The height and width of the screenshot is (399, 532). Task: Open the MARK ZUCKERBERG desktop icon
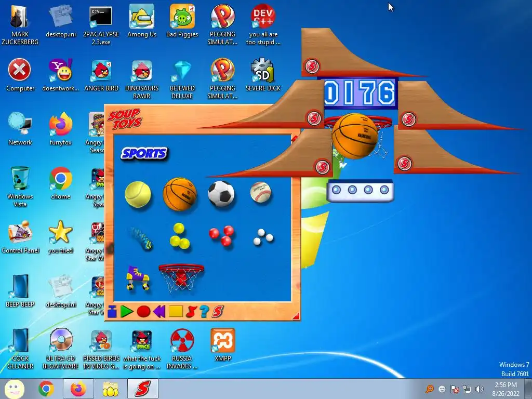20,24
